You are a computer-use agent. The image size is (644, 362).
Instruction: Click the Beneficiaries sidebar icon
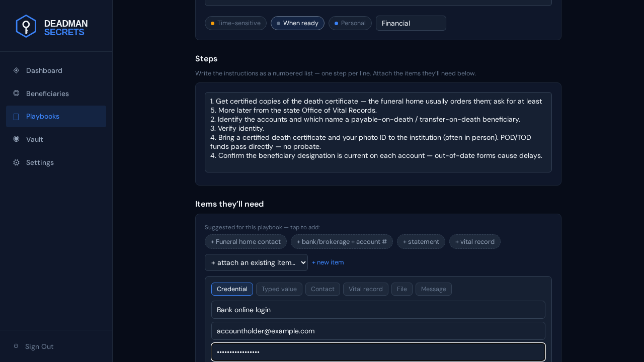[x=16, y=94]
